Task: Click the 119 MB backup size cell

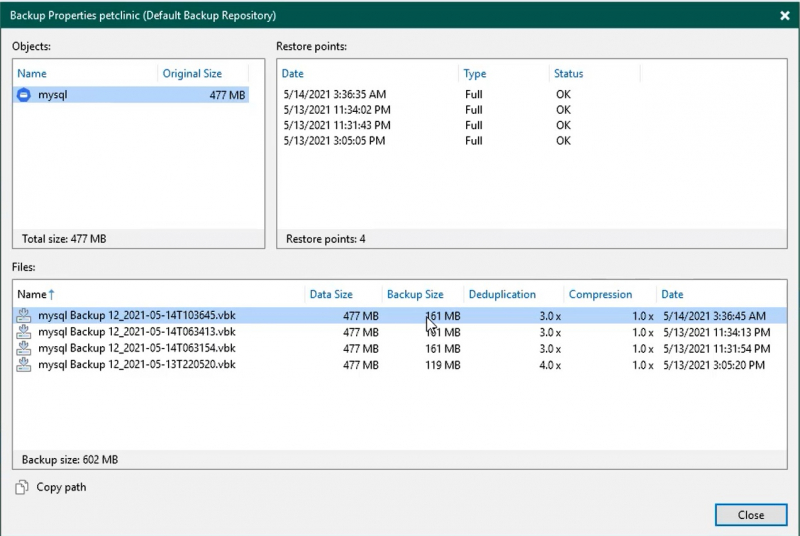Action: click(443, 365)
